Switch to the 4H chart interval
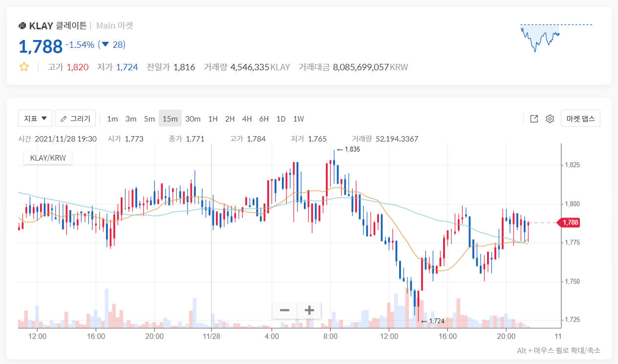Image resolution: width=618 pixels, height=364 pixels. [247, 119]
